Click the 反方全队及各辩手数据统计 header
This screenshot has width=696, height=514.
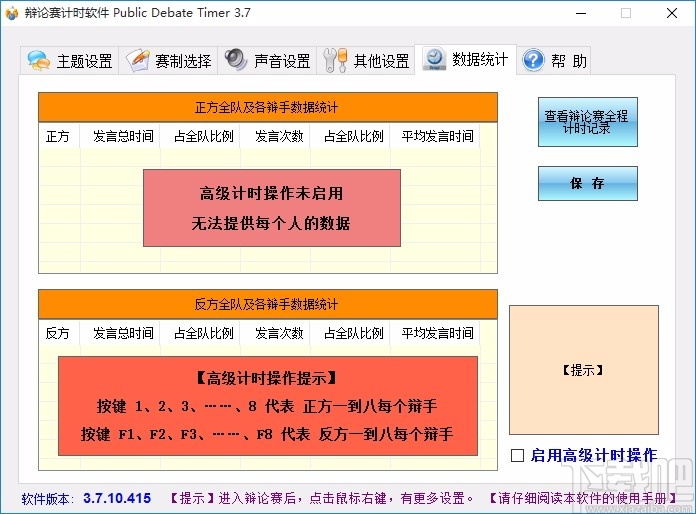[x=268, y=304]
